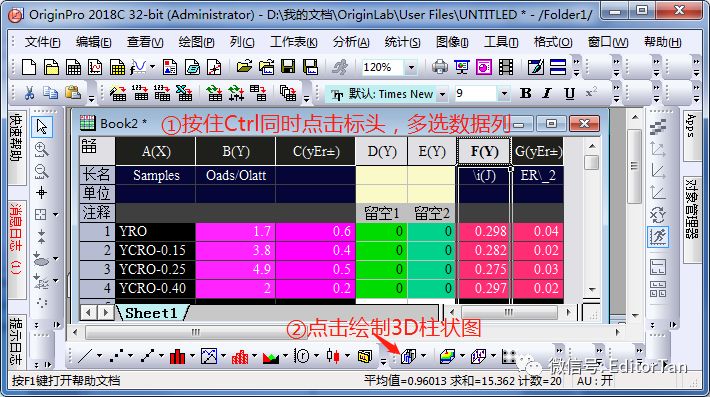This screenshot has width=710, height=397.
Task: Select the Screen Reader crosshair tool
Action: point(42,193)
